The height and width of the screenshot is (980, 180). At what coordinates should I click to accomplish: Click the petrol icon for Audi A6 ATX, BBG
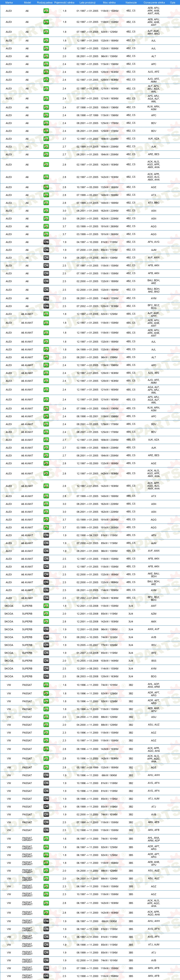tap(46, 203)
